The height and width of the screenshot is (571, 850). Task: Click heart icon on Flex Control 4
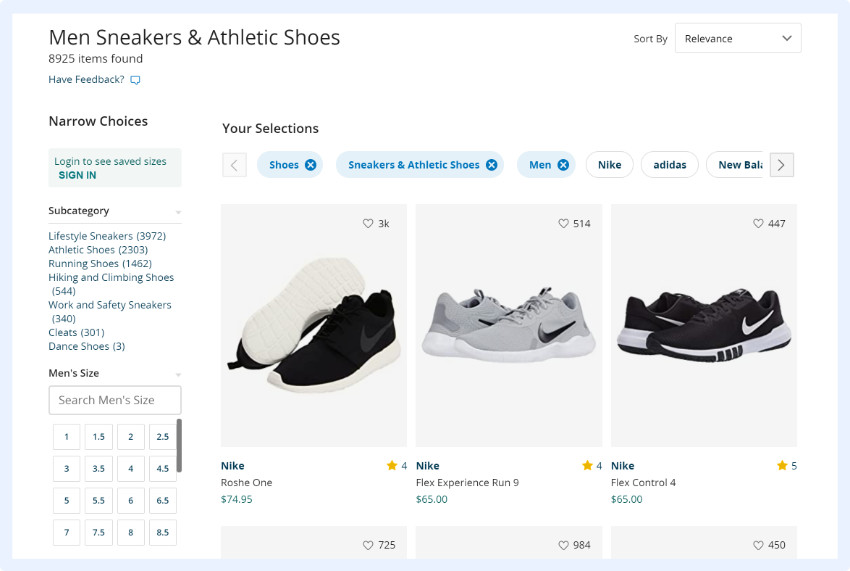coord(758,224)
